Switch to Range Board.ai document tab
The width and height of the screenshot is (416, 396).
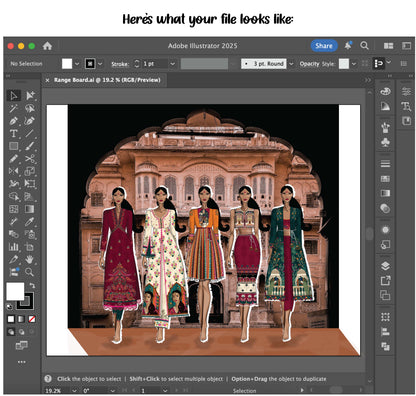(x=107, y=80)
